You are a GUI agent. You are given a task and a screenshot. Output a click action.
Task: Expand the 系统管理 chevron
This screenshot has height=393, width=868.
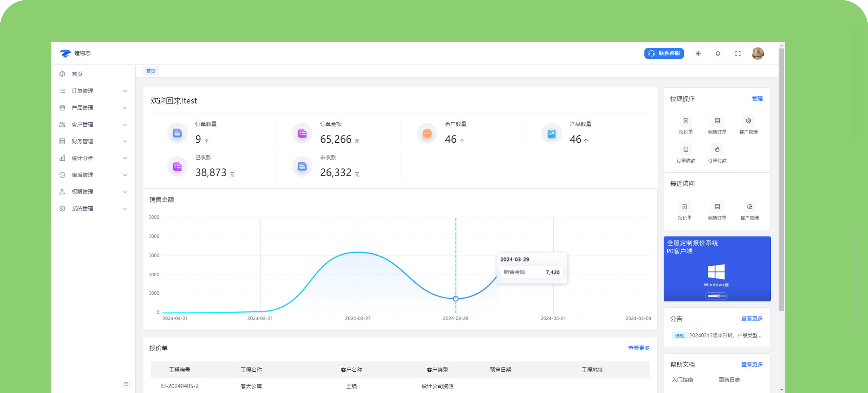point(125,208)
